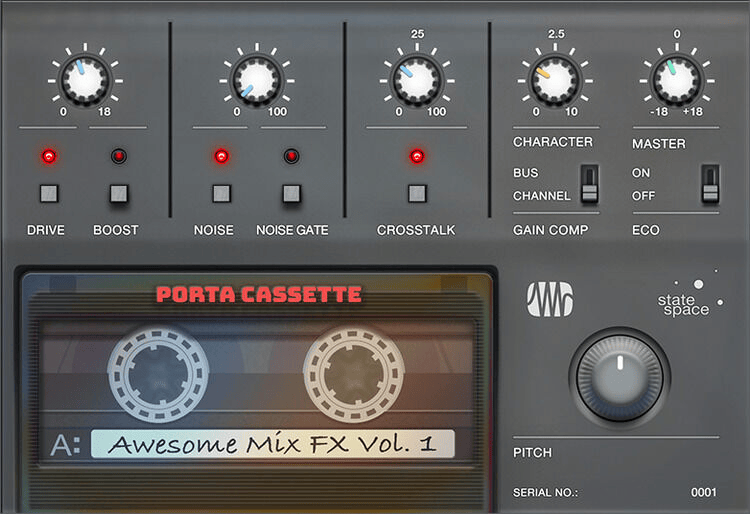The image size is (750, 514).
Task: Flip the Gain Comp Bus/Channel switch
Action: (589, 184)
